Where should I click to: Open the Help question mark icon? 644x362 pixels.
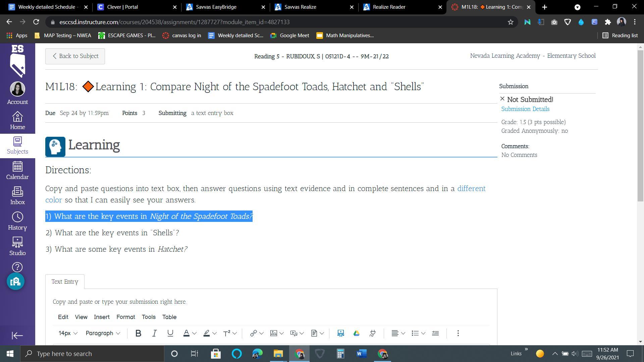17,267
